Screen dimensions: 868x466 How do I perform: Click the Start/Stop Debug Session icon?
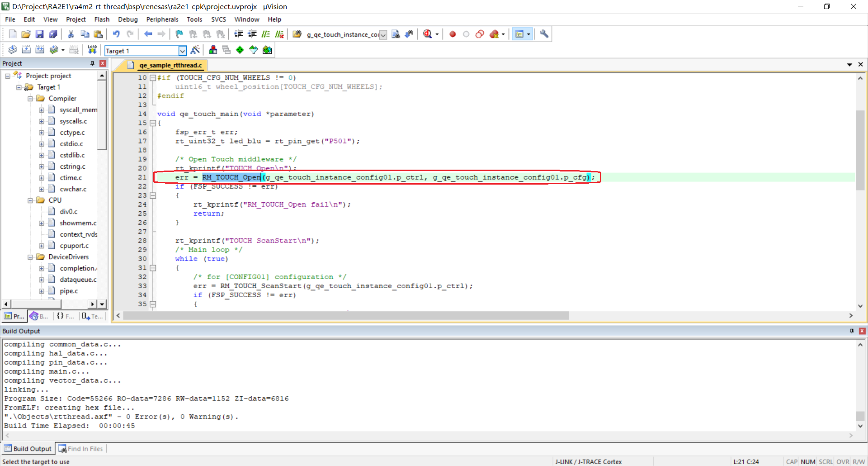(427, 34)
